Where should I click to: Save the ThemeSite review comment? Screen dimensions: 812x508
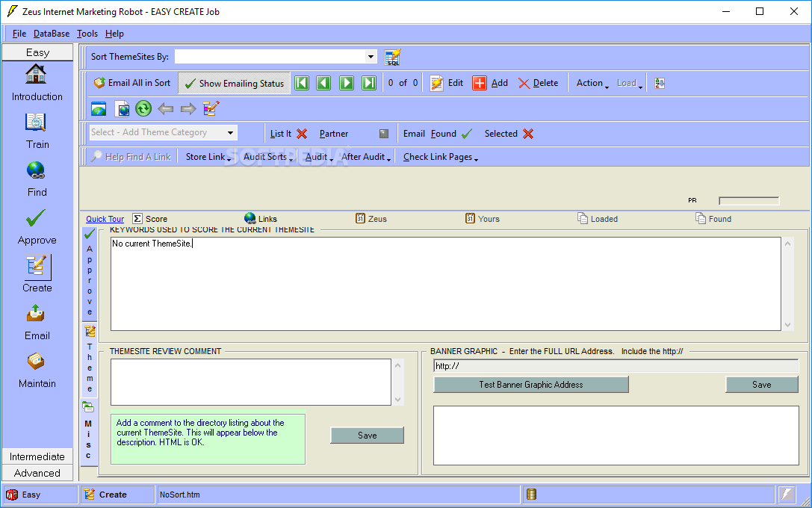(368, 436)
